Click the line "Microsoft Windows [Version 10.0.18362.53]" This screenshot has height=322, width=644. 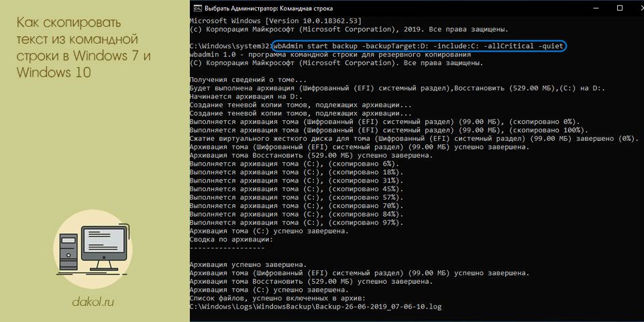point(276,21)
